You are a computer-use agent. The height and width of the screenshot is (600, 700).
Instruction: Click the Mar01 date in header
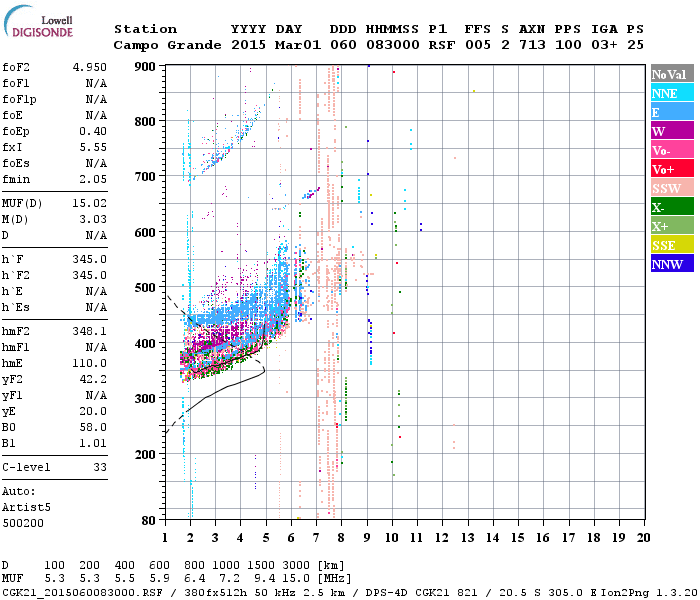298,45
